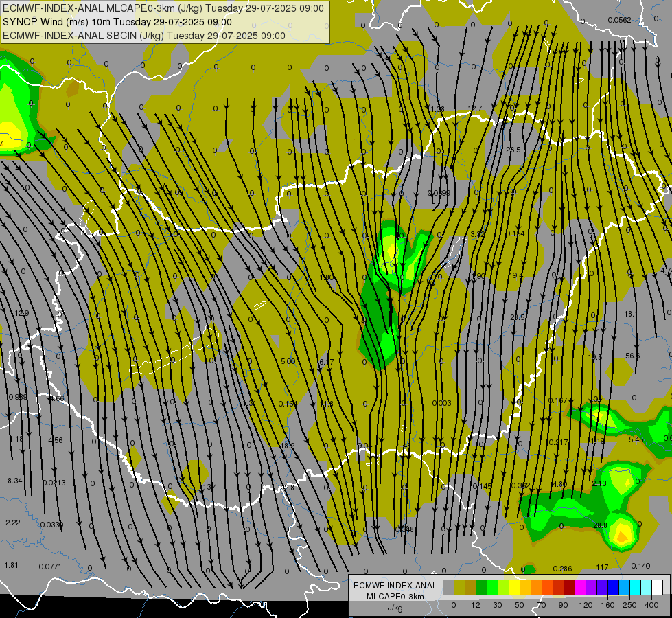The width and height of the screenshot is (672, 618).
Task: Click the map value 0.348
Action: 404,529
